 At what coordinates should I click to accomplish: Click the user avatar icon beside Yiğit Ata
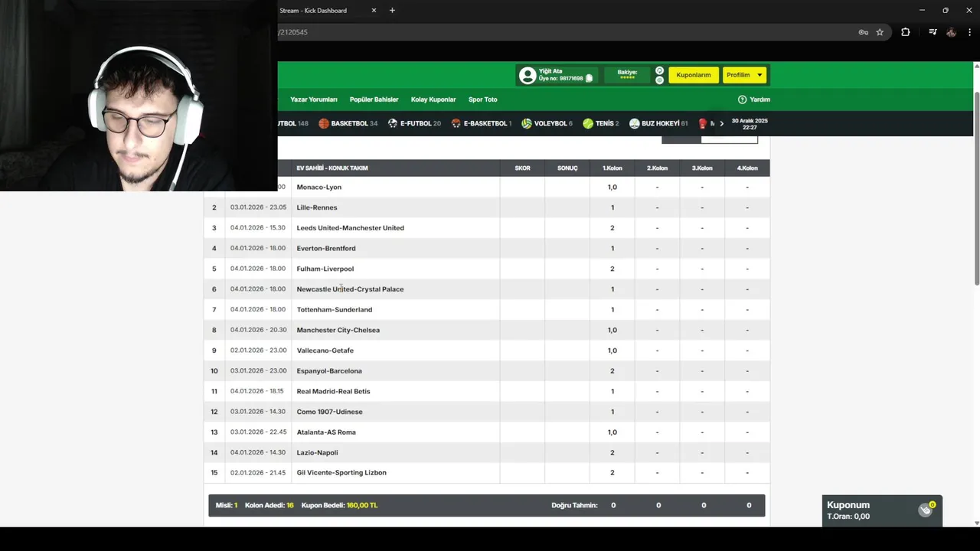pos(528,75)
